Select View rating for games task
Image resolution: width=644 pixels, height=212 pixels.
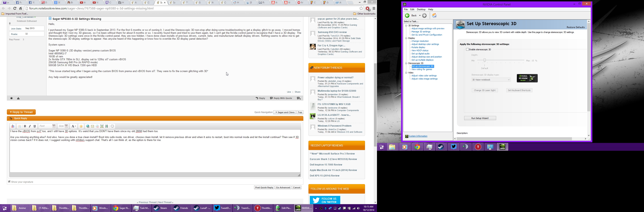(422, 69)
